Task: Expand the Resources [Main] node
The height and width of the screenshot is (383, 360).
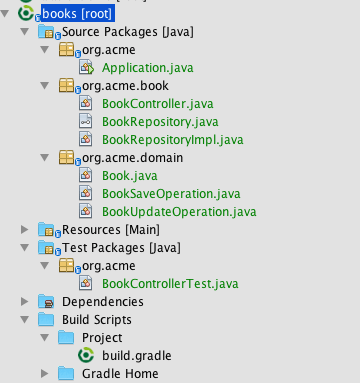Action: (x=24, y=229)
